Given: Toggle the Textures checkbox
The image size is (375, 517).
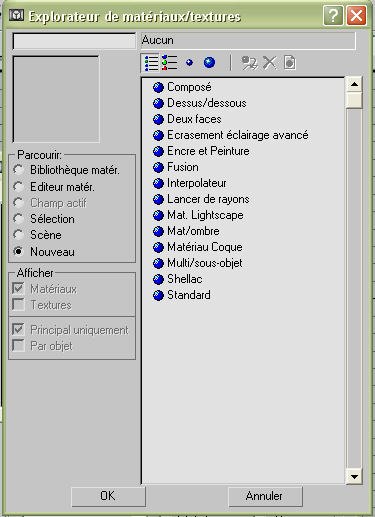Looking at the screenshot, I should tap(18, 305).
